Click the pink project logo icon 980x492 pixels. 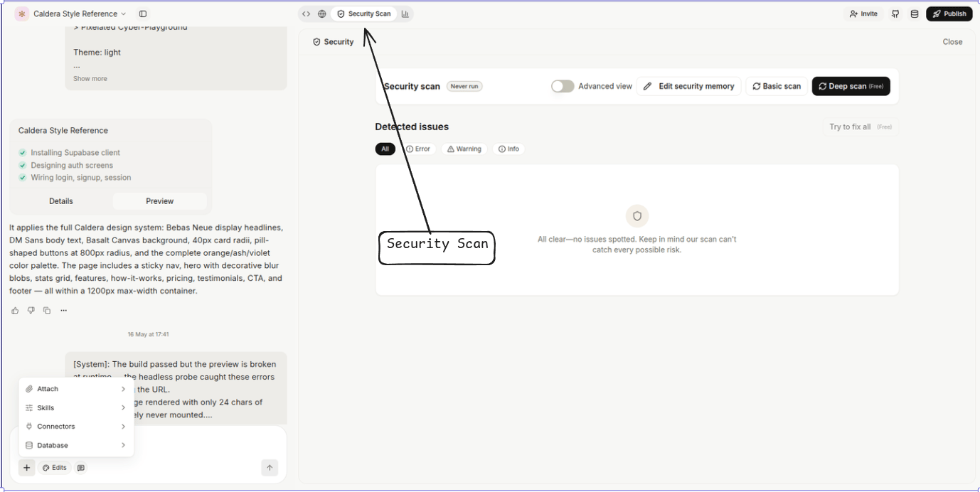pos(22,14)
